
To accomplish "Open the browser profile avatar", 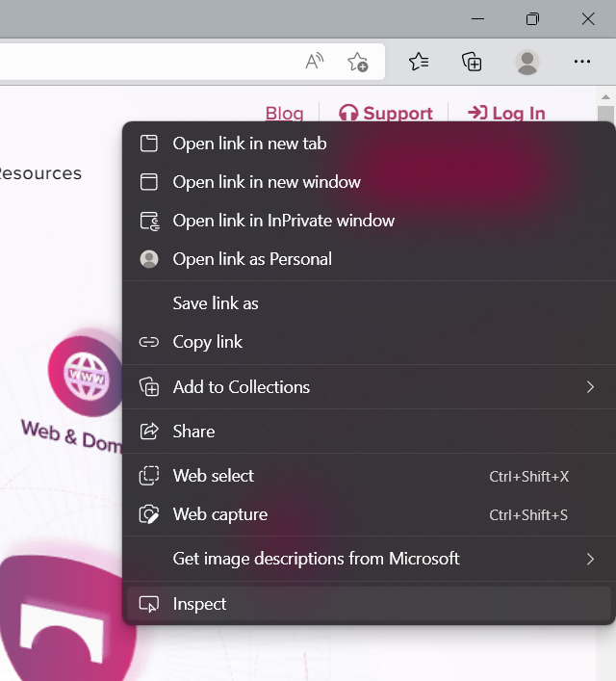I will click(527, 62).
